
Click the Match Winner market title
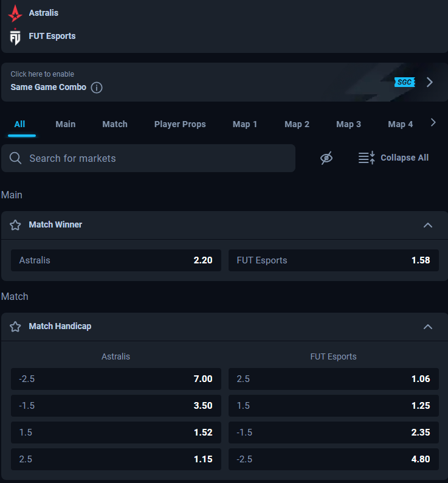click(55, 224)
